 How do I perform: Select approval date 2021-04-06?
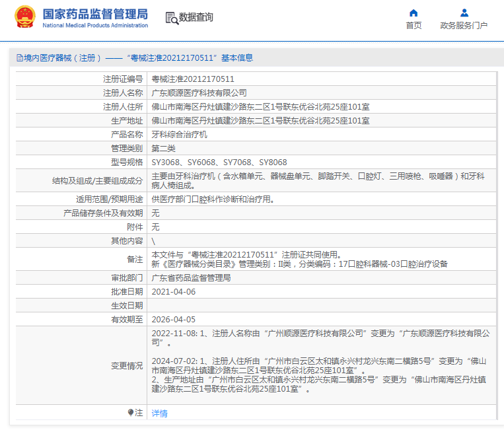click(174, 292)
